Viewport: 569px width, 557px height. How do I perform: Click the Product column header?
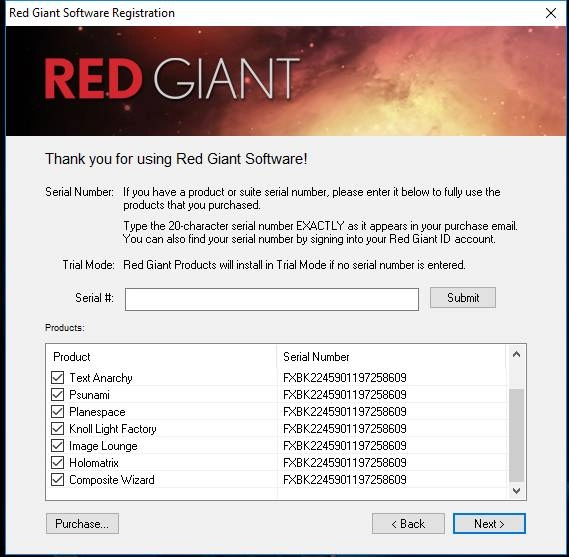coord(161,357)
